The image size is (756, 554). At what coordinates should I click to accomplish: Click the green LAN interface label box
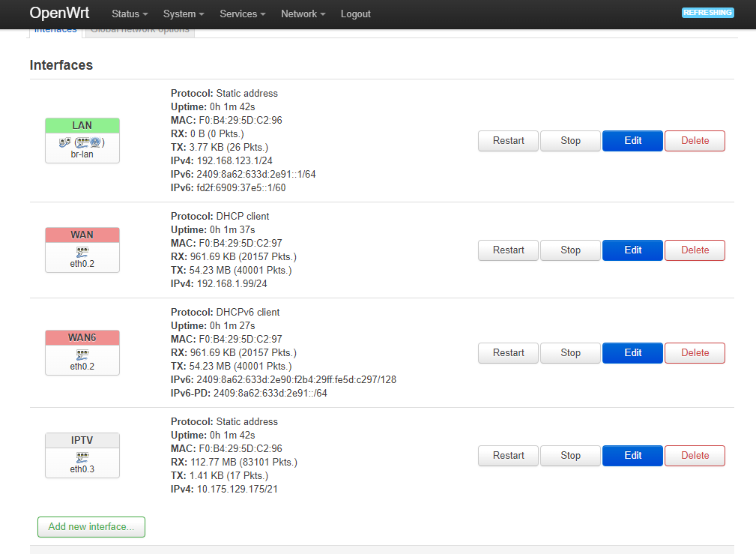pyautogui.click(x=82, y=125)
